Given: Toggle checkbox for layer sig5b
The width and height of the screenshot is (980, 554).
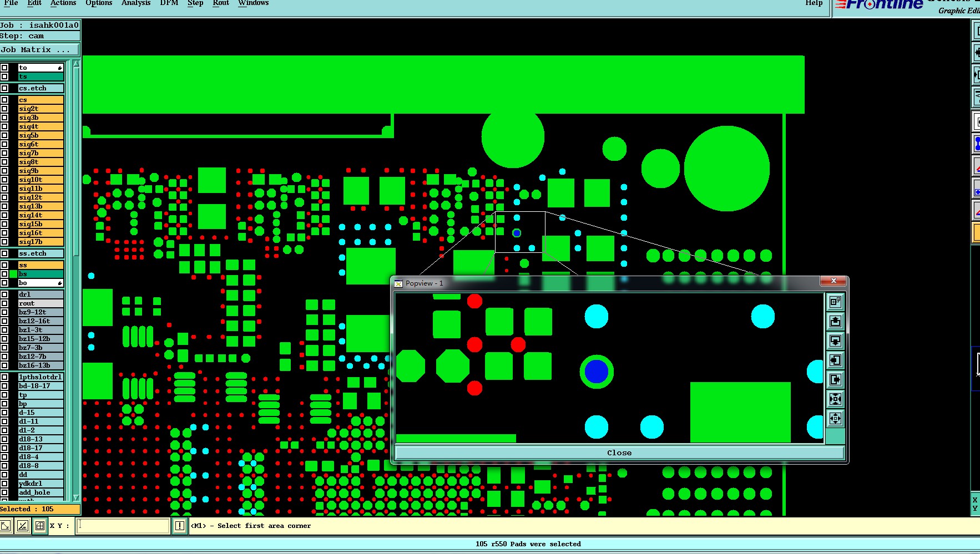Looking at the screenshot, I should [4, 135].
